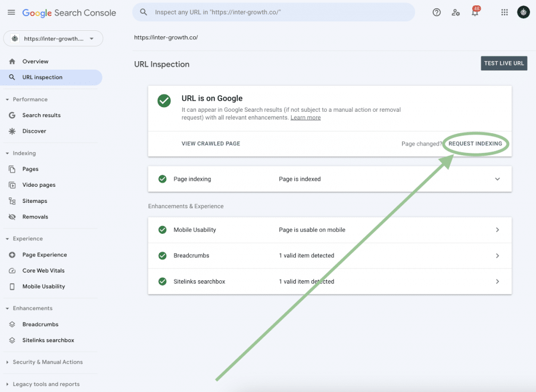Screen dimensions: 536x392
Task: Expand the Page indexing details chevron
Action: (x=497, y=179)
